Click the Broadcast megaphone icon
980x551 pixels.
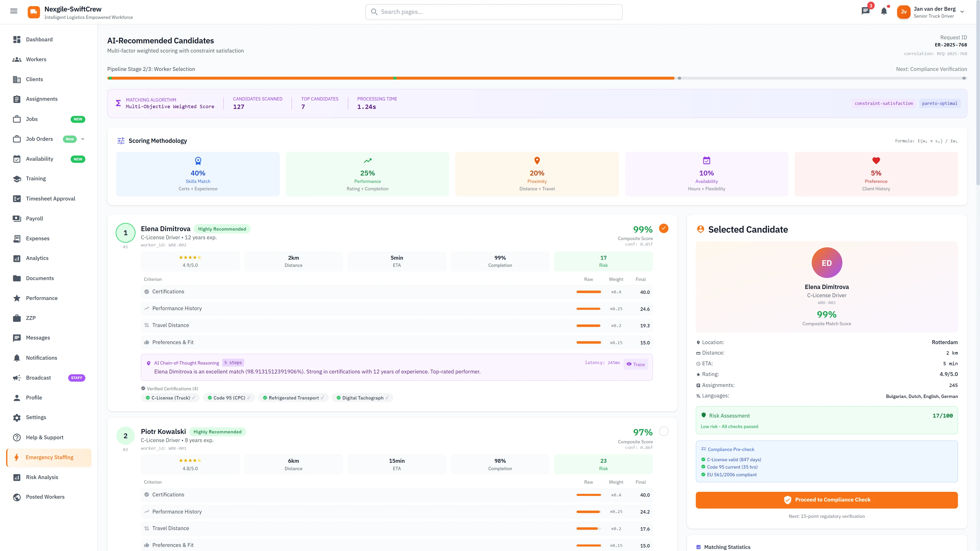tap(17, 378)
